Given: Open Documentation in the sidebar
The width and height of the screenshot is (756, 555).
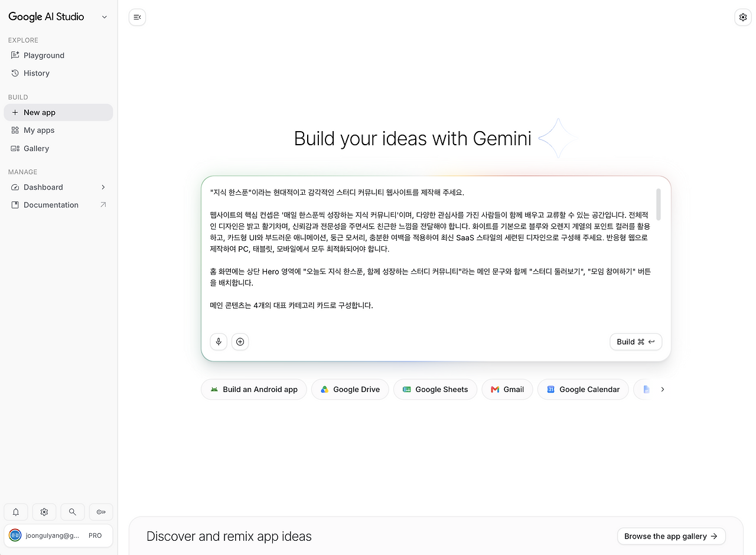Looking at the screenshot, I should pyautogui.click(x=58, y=205).
